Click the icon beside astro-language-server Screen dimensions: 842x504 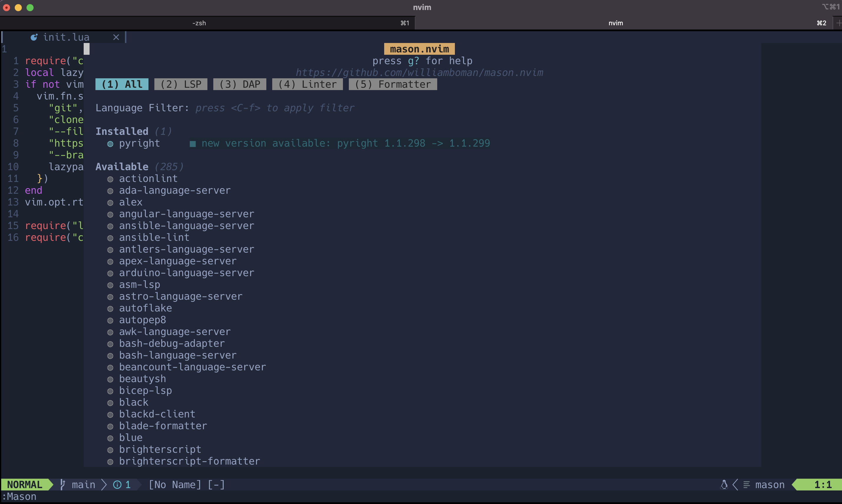[110, 296]
